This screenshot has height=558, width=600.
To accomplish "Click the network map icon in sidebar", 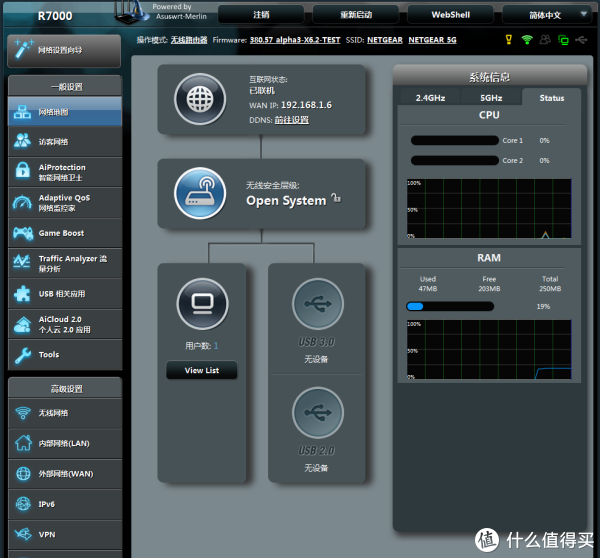I will tap(23, 112).
